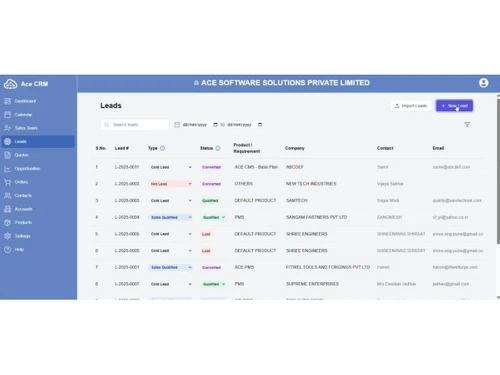Open Sales Qualified dropdown for SANGAM FASTNERS
The width and height of the screenshot is (500, 375).
pos(171,217)
